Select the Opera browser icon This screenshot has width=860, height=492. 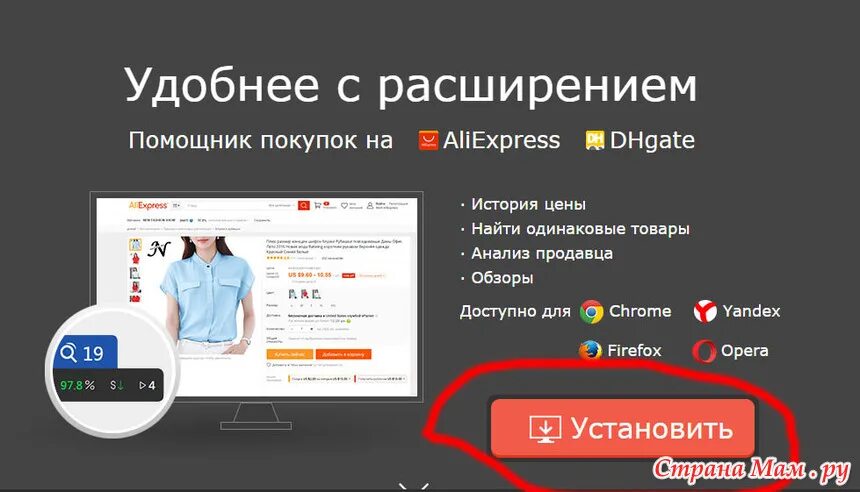tap(704, 351)
